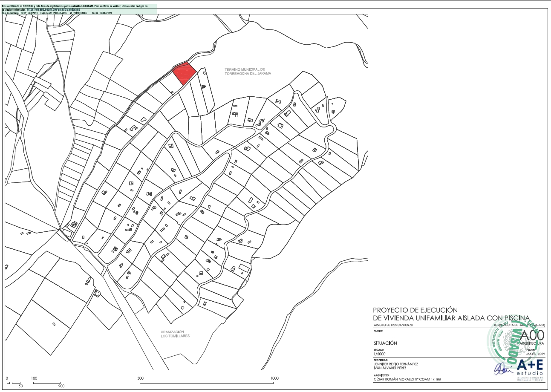Click the address 'Arroyo de Tres Cantos, 21'
This screenshot has width=551, height=392.
coord(393,325)
